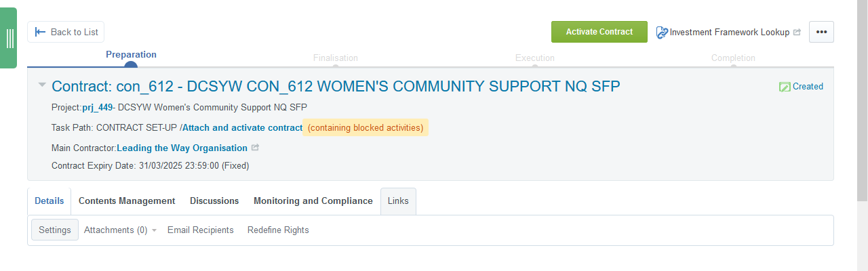Expand the green left sidebar handle
This screenshot has height=271, width=868.
(x=9, y=38)
